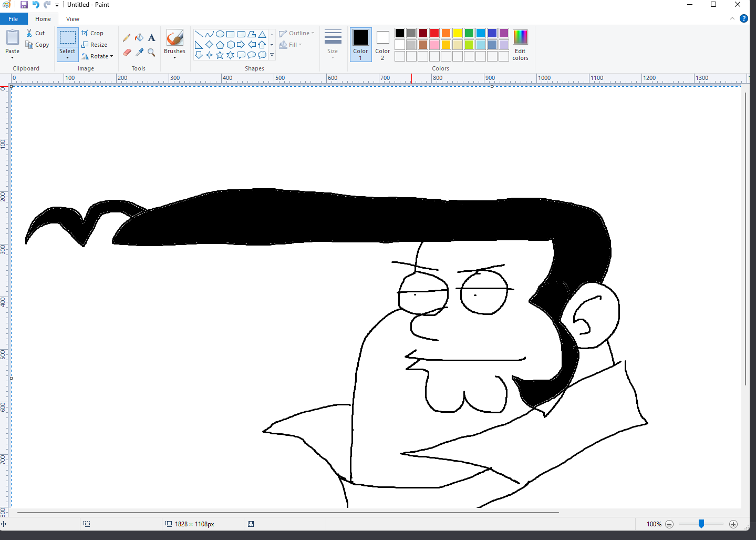
Task: Collapse the ribbon with the chevron
Action: pos(732,18)
